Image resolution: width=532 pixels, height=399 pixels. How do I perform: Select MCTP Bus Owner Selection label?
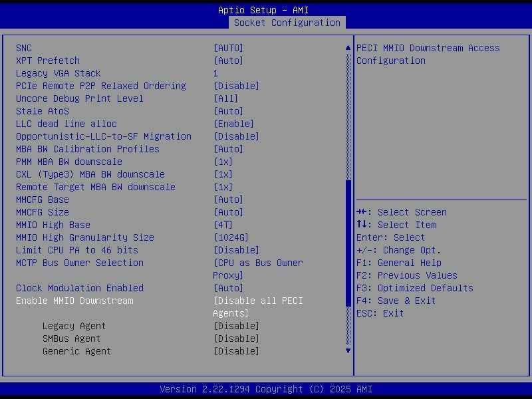click(79, 263)
